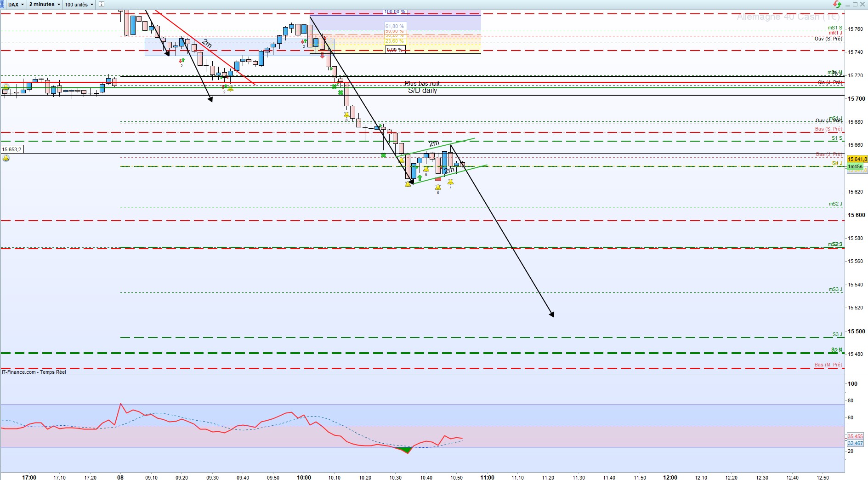Select the S/D daily text label
This screenshot has height=480, width=868.
click(x=422, y=91)
